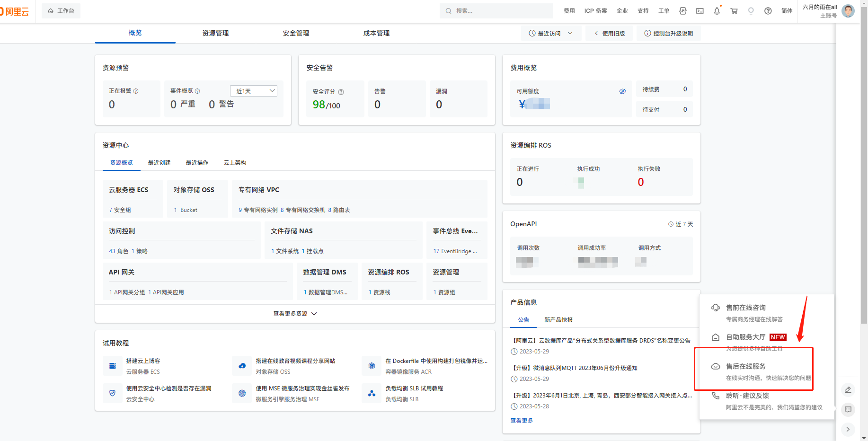Open the 工单 header menu

click(x=664, y=11)
